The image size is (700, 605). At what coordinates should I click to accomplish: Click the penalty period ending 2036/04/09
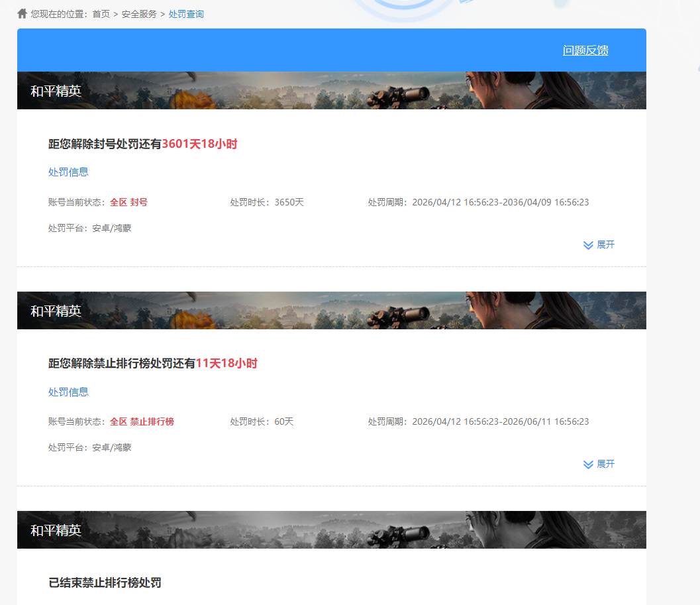click(478, 202)
